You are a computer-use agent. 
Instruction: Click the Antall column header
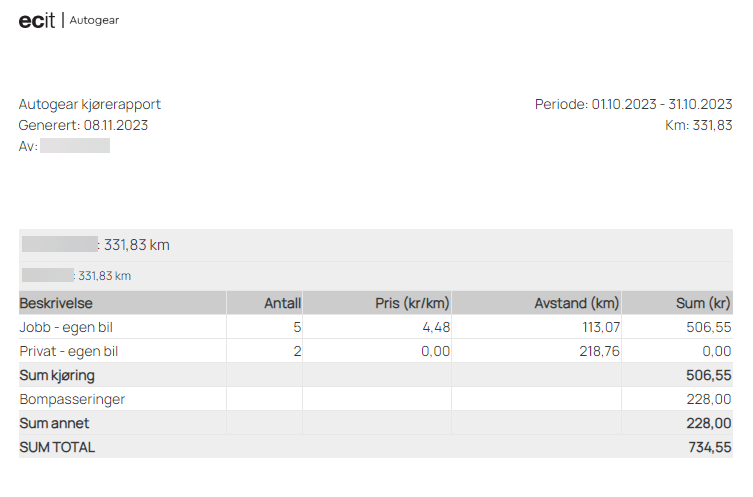(282, 303)
